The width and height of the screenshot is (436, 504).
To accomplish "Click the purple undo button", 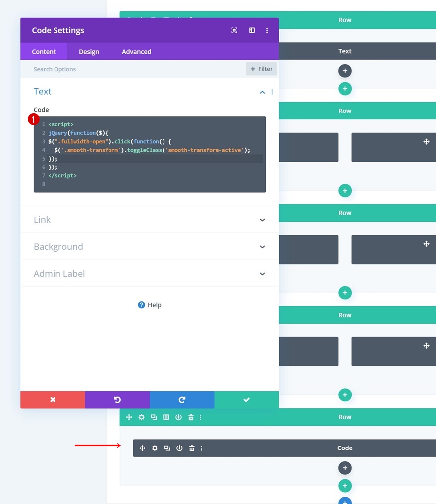I will tap(117, 400).
